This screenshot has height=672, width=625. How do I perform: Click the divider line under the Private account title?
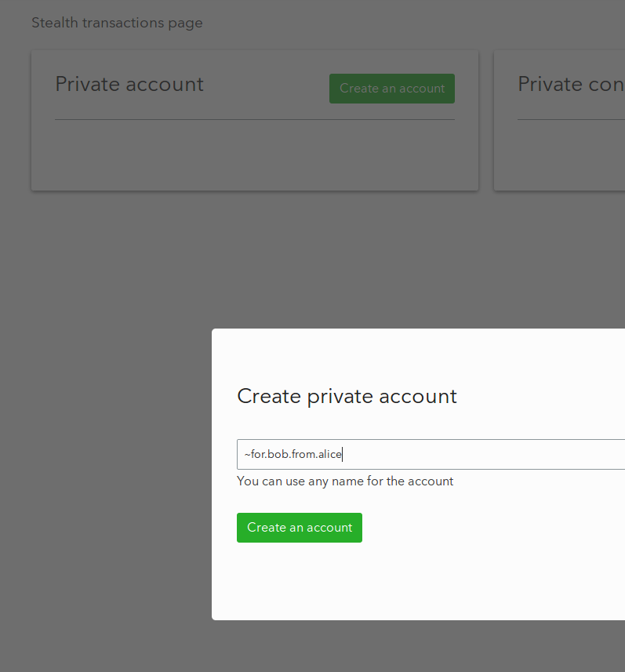coord(255,119)
